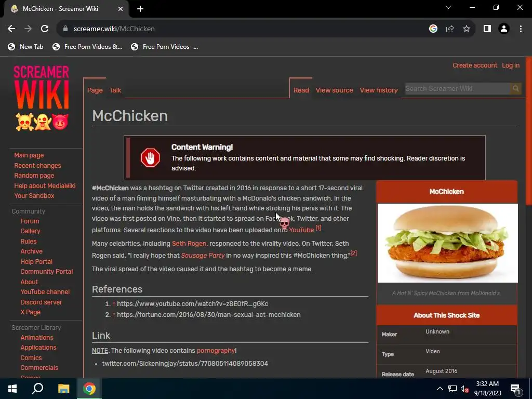Switch to the Page tab
Viewport: 532px width, 399px height.
pyautogui.click(x=95, y=90)
